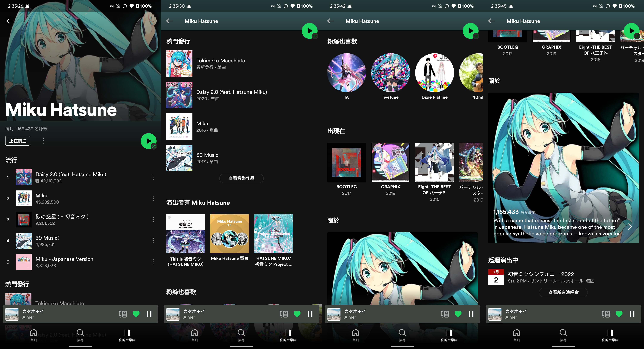The width and height of the screenshot is (644, 349).
Task: Open options for Miku - Japanese Version
Action: pyautogui.click(x=153, y=262)
